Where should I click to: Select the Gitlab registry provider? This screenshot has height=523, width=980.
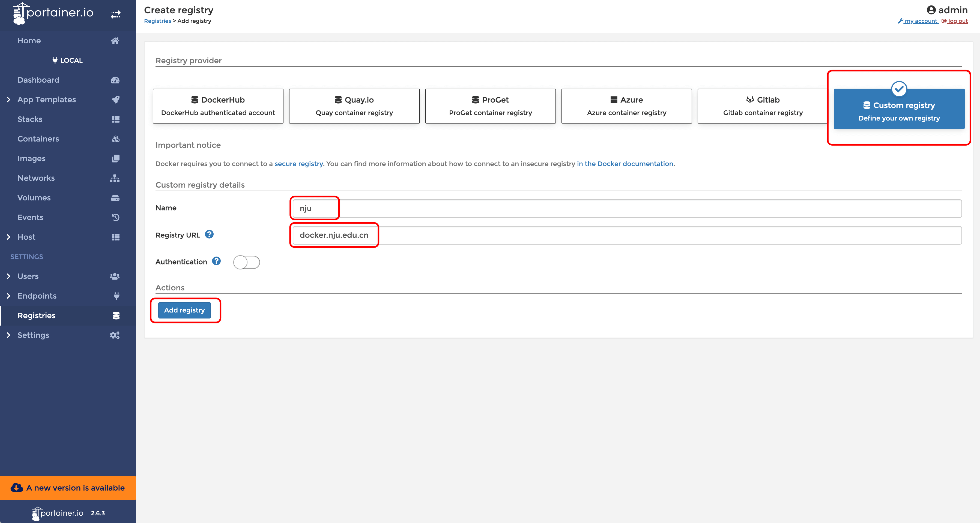tap(763, 106)
